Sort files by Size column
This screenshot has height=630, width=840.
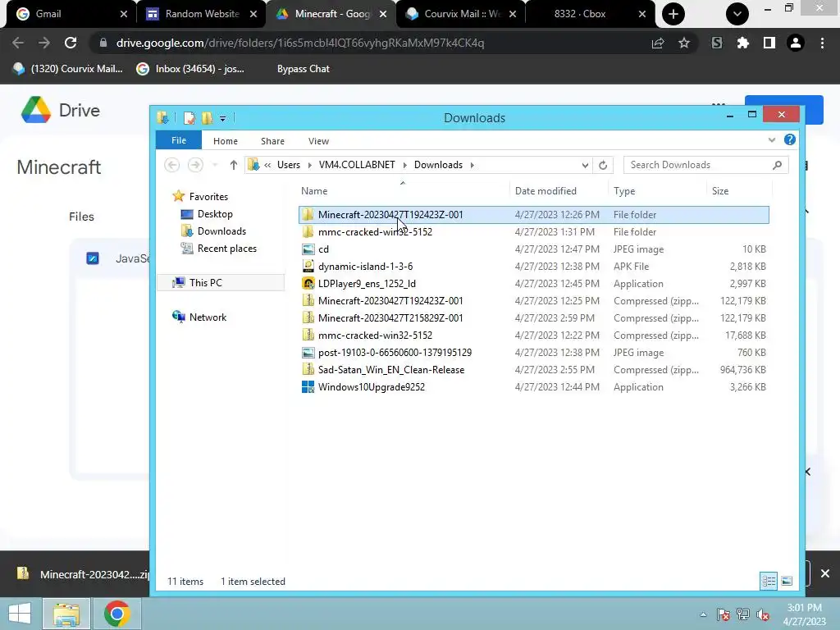coord(739,190)
